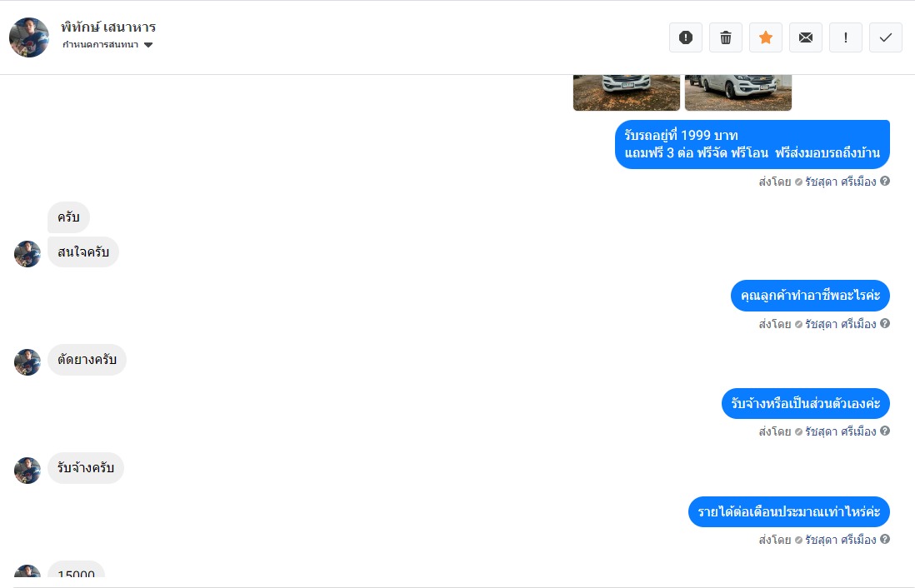Click sender avatar beside สนใจครับ message
The width and height of the screenshot is (915, 588).
click(27, 254)
